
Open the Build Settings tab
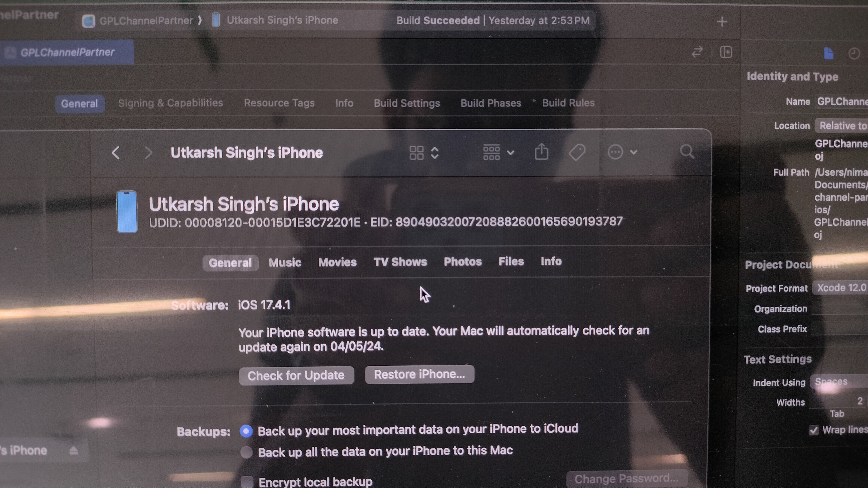click(406, 103)
